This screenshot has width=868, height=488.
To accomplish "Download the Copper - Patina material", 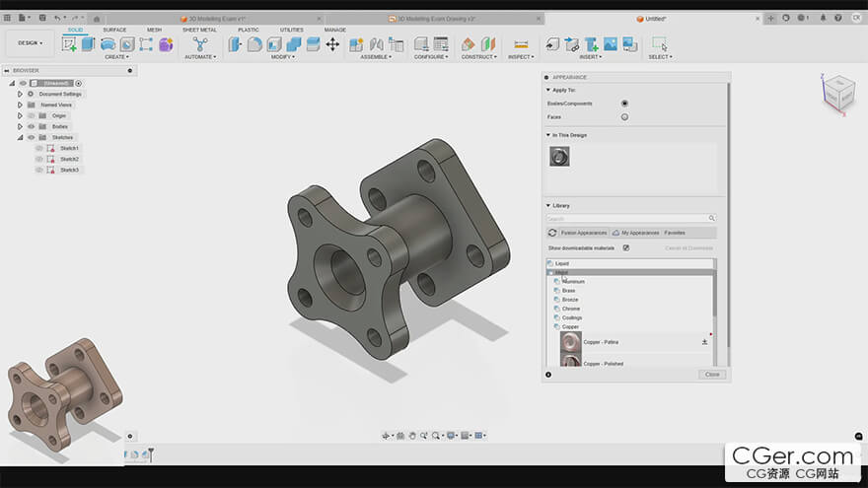I will (x=705, y=341).
